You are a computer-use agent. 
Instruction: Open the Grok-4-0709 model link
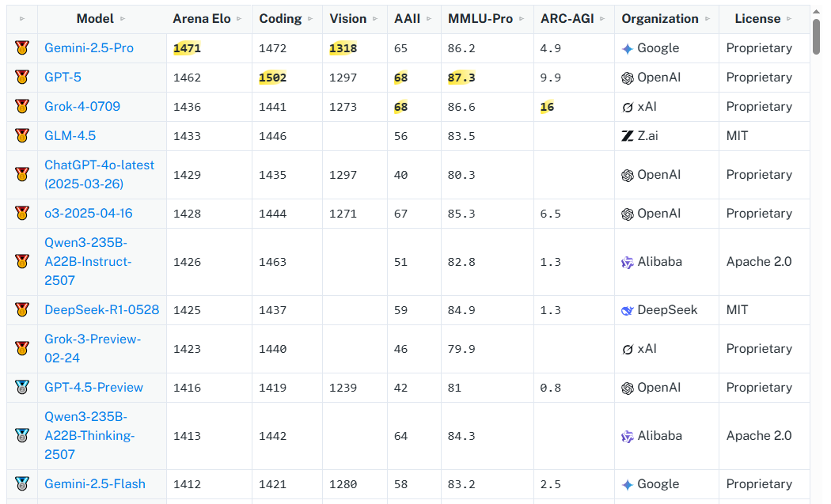(x=82, y=107)
